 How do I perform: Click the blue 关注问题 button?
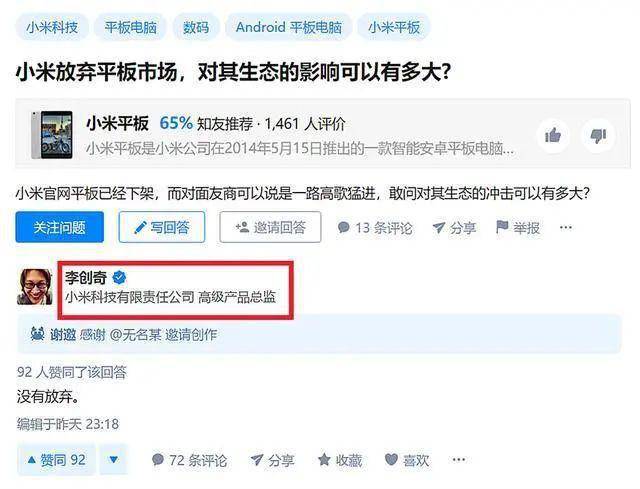[60, 227]
